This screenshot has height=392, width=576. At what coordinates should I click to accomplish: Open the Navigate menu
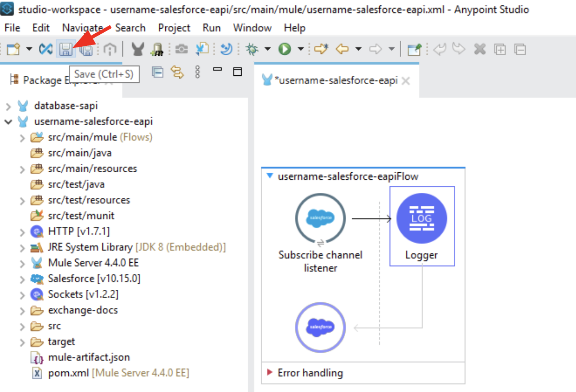pos(82,28)
